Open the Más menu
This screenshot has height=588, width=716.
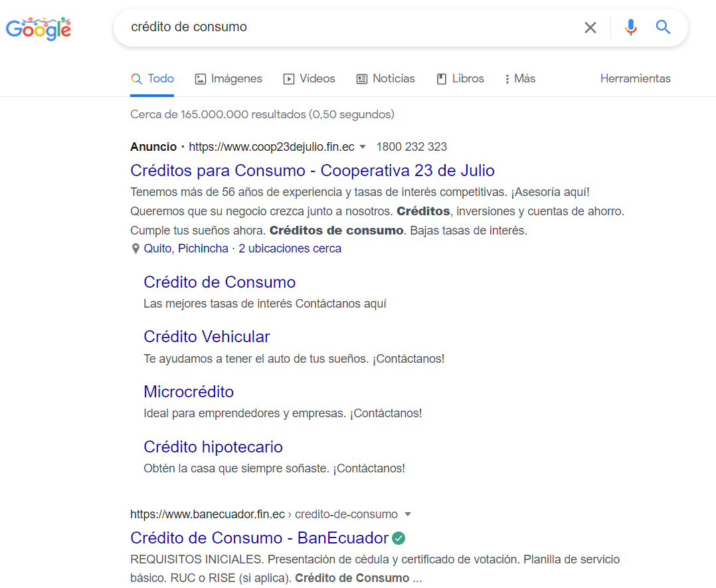[x=520, y=78]
